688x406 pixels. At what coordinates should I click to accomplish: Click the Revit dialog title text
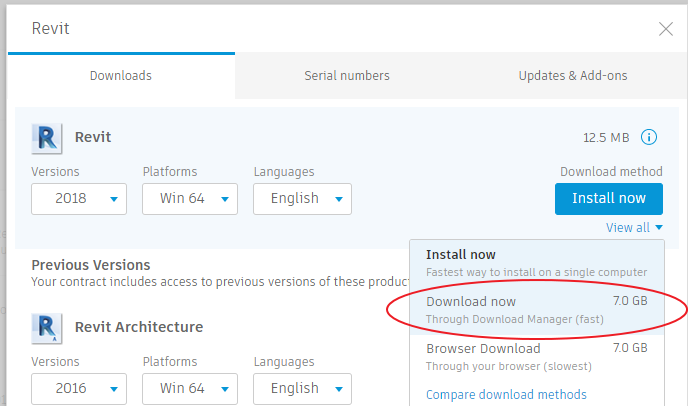(50, 29)
